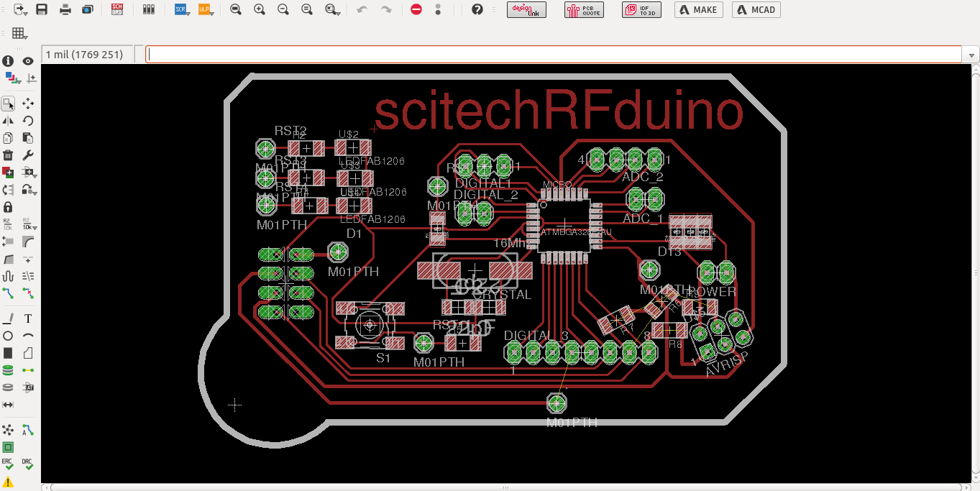Expand the command history dropdown arrow

(x=972, y=55)
